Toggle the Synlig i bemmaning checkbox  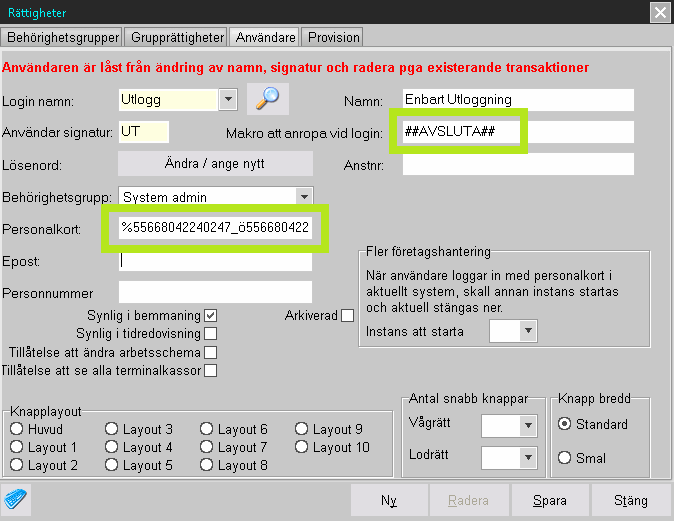[x=211, y=315]
